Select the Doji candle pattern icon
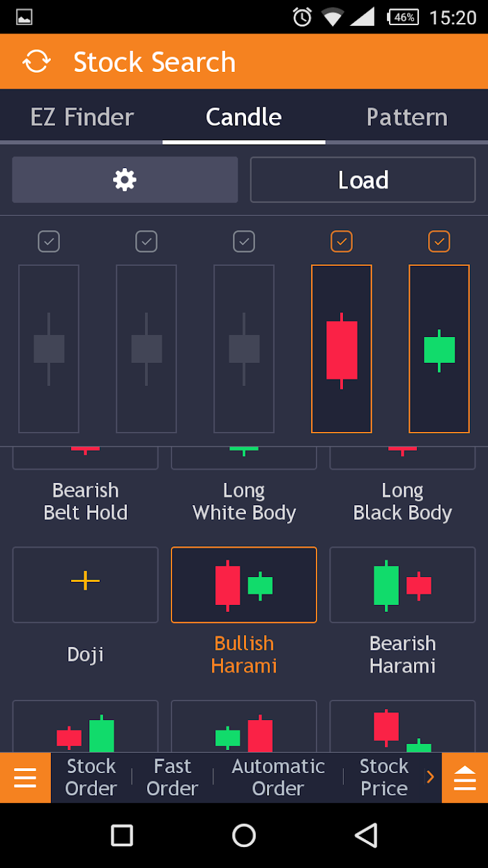Image resolution: width=488 pixels, height=868 pixels. [86, 585]
